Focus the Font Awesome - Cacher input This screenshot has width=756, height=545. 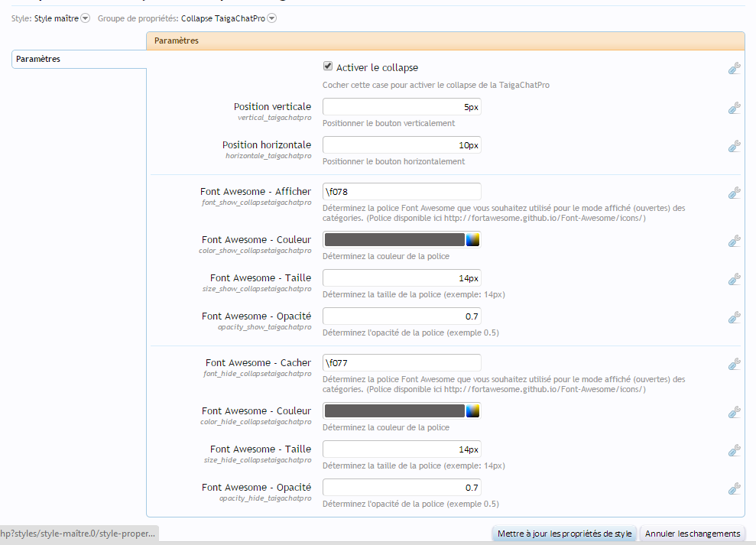click(x=401, y=362)
